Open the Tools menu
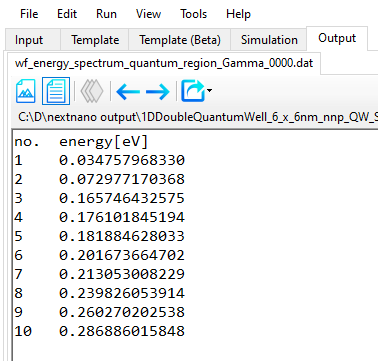 coord(193,14)
